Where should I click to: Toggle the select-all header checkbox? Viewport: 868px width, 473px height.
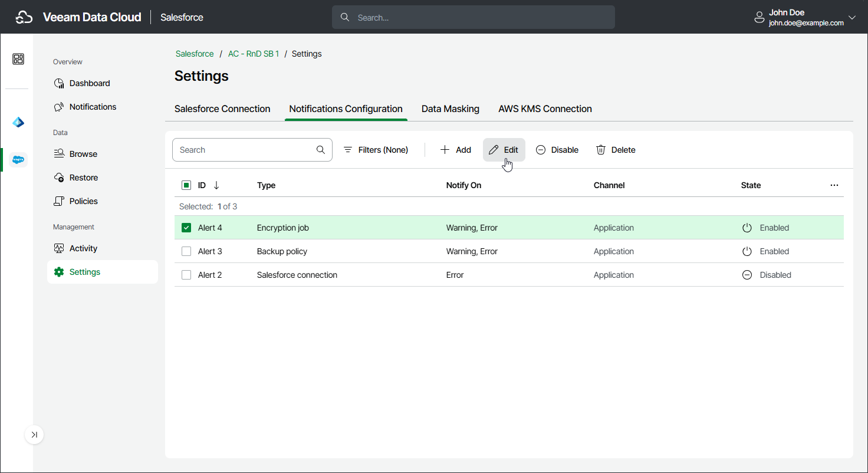tap(186, 185)
